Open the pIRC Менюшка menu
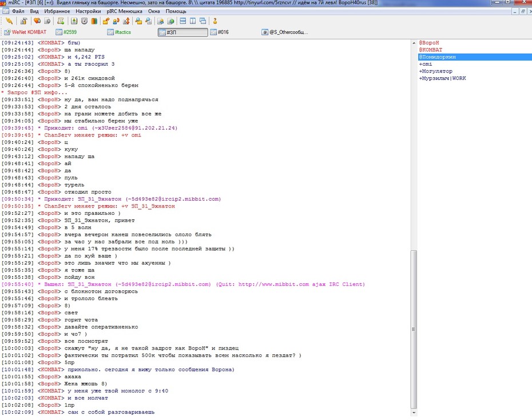Image resolution: width=532 pixels, height=420 pixels. coord(124,11)
